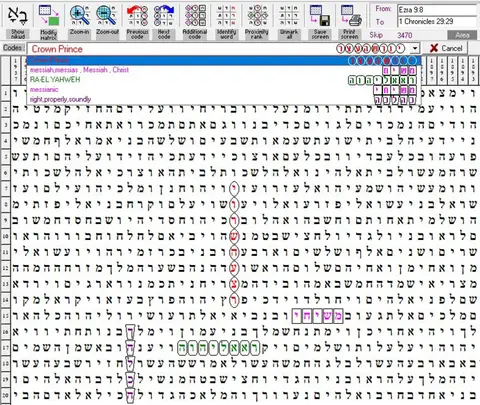
Task: Open the Proximity rank tool
Action: coord(257,16)
